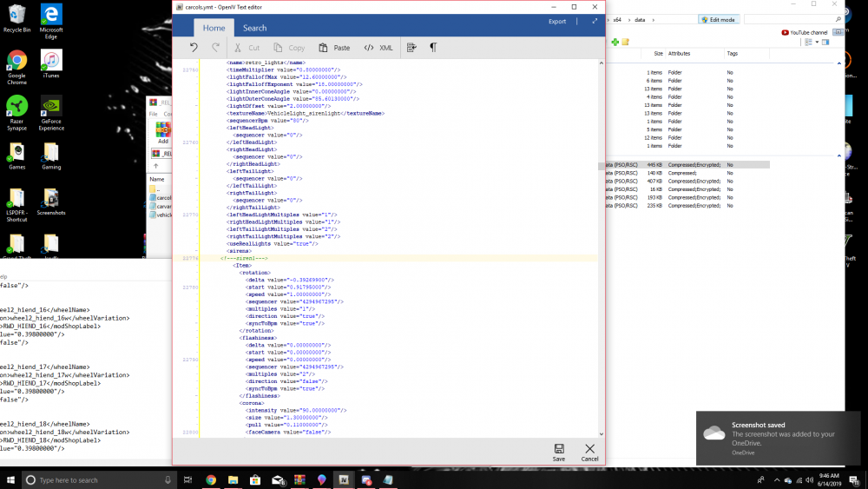Click the x64 breadcrumb in OpenIV path
Screen dimensions: 868x489
click(617, 20)
